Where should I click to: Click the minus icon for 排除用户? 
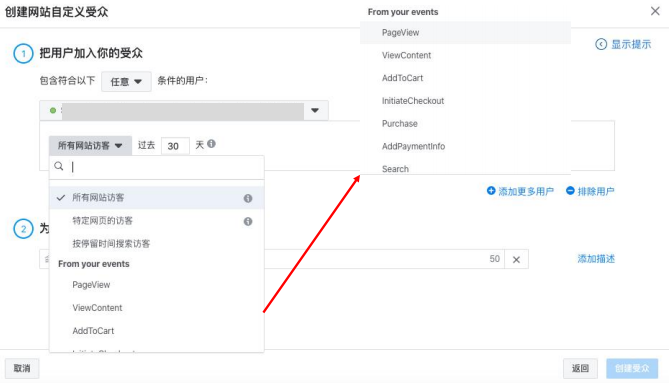(570, 191)
